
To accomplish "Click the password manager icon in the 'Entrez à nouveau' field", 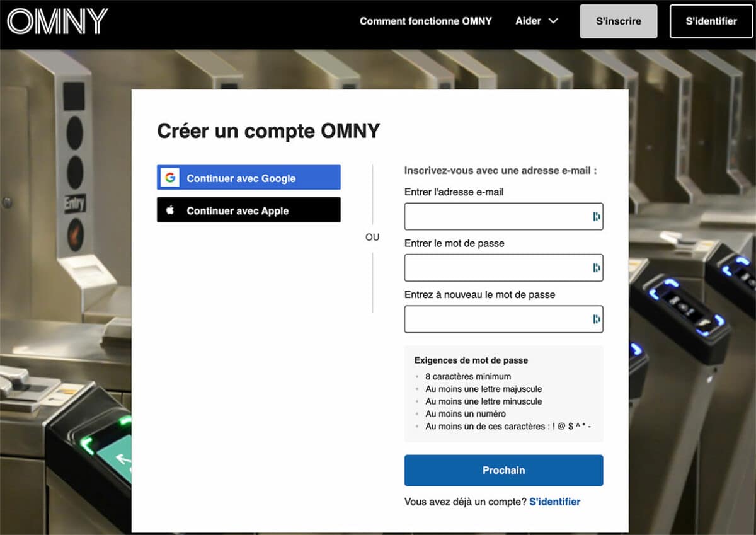I will [596, 319].
